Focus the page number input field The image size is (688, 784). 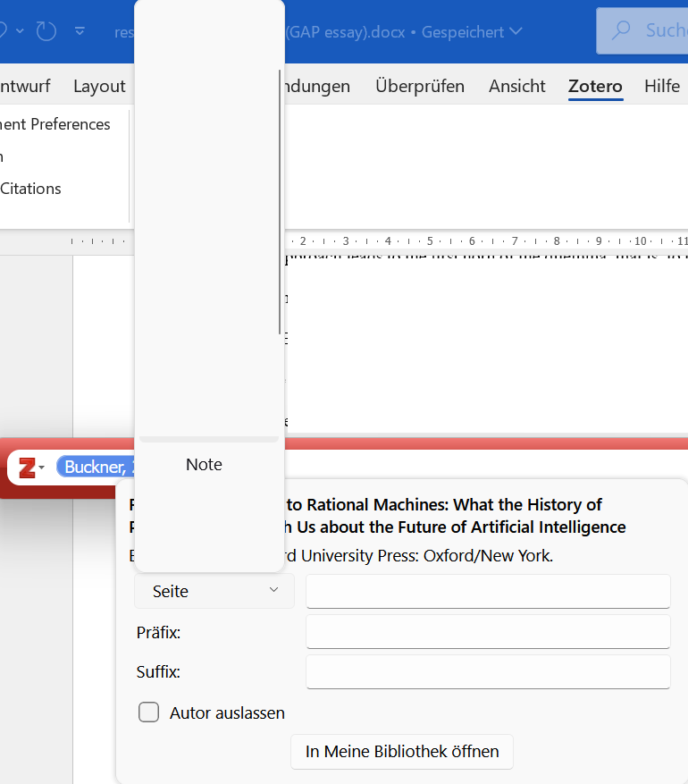(488, 591)
